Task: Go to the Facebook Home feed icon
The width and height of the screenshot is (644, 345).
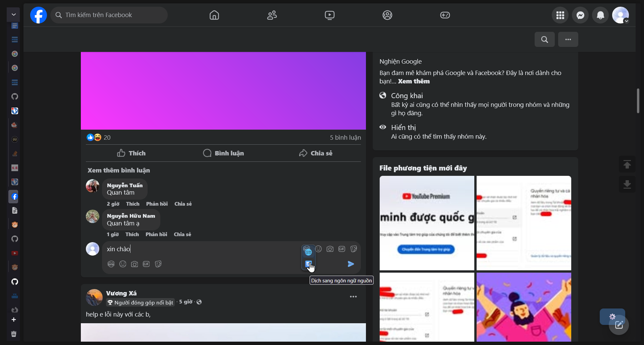Action: (214, 15)
